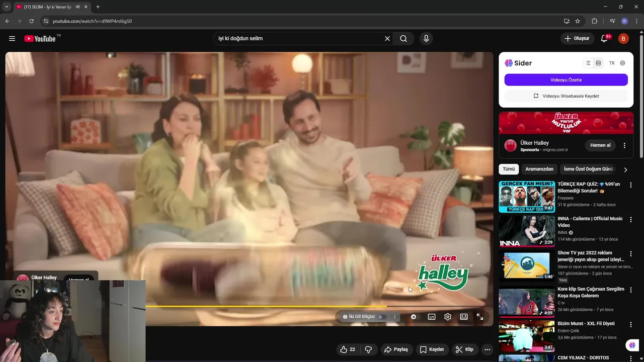Show more filter chips with arrow
644x362 pixels.
pyautogui.click(x=625, y=169)
